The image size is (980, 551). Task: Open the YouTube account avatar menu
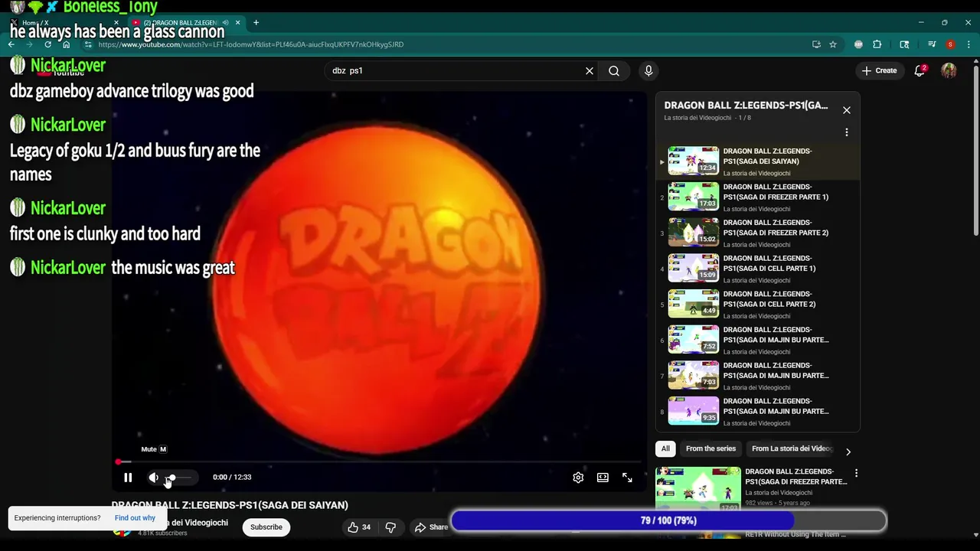coord(949,70)
